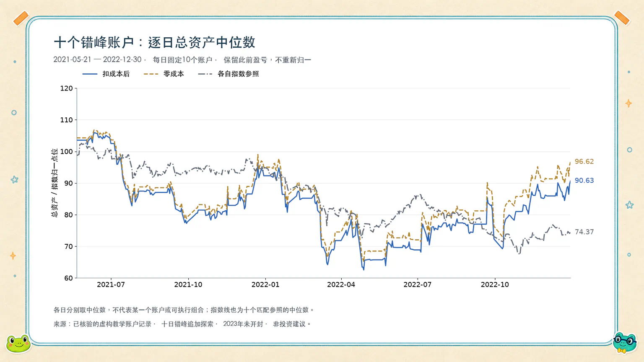Click the source text 来源：已核验的虚构教学账户记录
This screenshot has height=362, width=644.
click(x=102, y=324)
